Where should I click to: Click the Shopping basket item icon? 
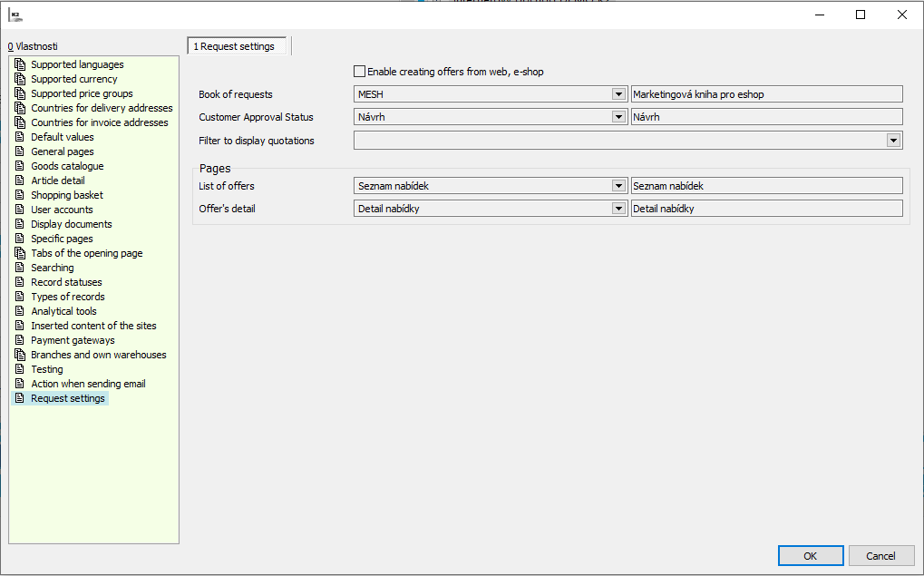(x=20, y=195)
